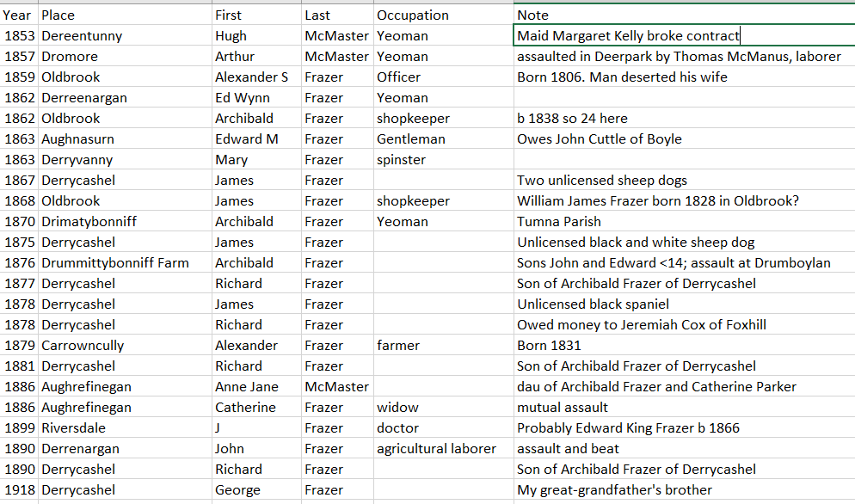Select the Place header cell
Image resolution: width=855 pixels, height=504 pixels.
pyautogui.click(x=58, y=15)
